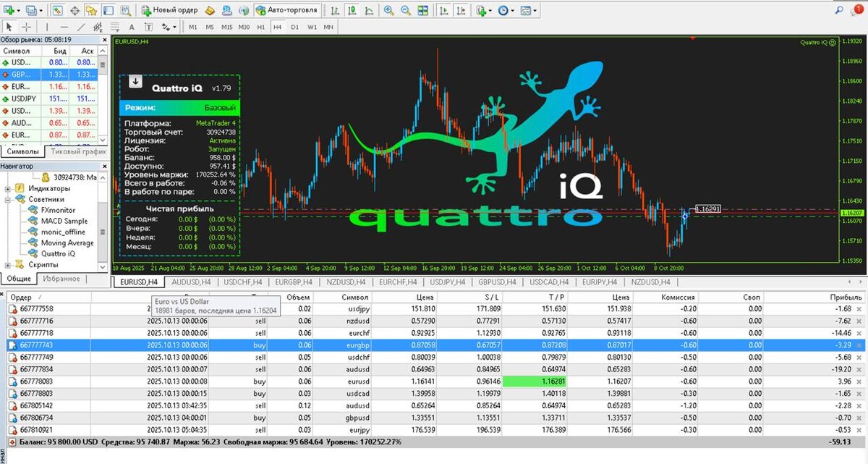
Task: Switch chart to candlesticks style
Action: [x=351, y=10]
